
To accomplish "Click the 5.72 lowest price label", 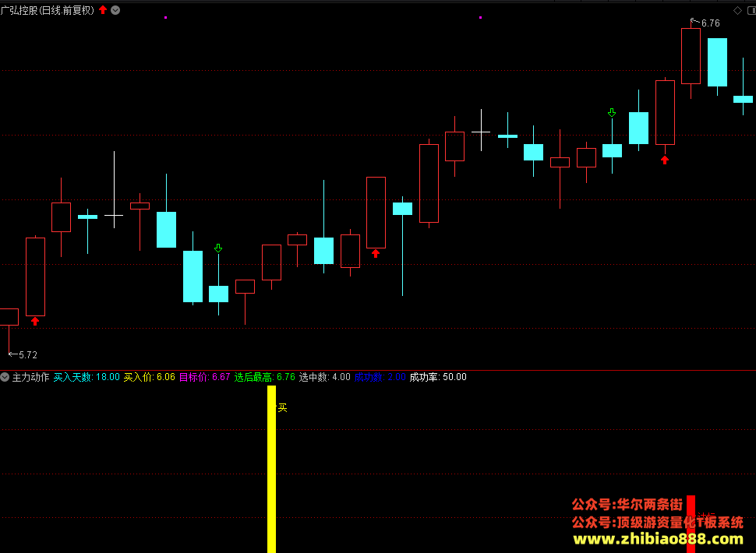I will coord(28,355).
